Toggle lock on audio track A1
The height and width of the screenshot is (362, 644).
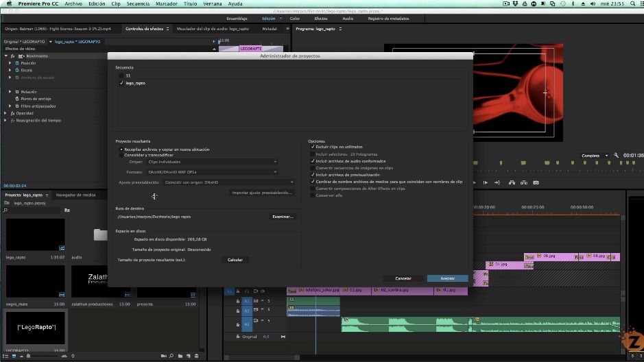click(x=238, y=301)
